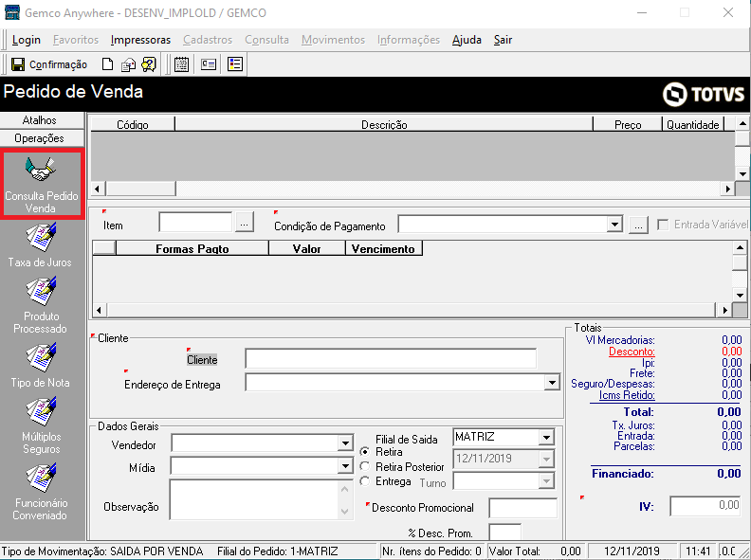Click the calendar toolbar icon

tap(181, 64)
